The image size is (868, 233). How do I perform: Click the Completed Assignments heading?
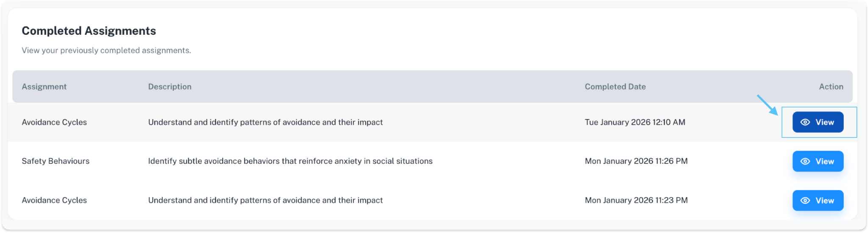89,31
